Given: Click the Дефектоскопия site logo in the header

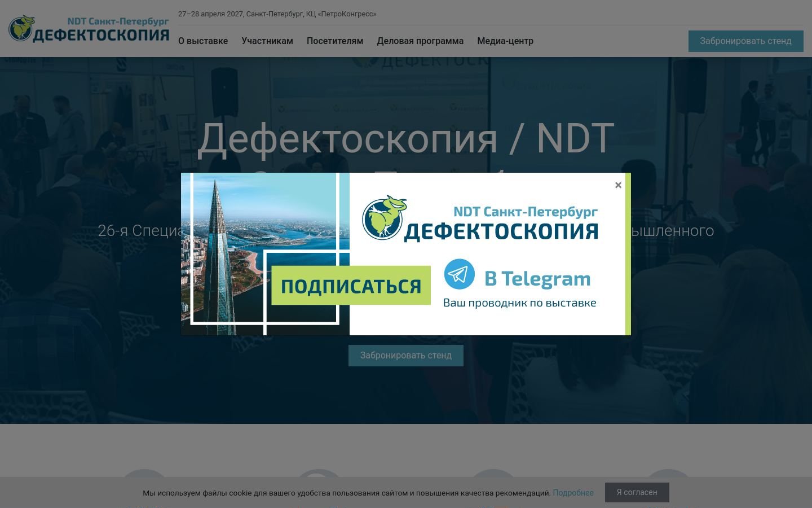Looking at the screenshot, I should coord(89,28).
